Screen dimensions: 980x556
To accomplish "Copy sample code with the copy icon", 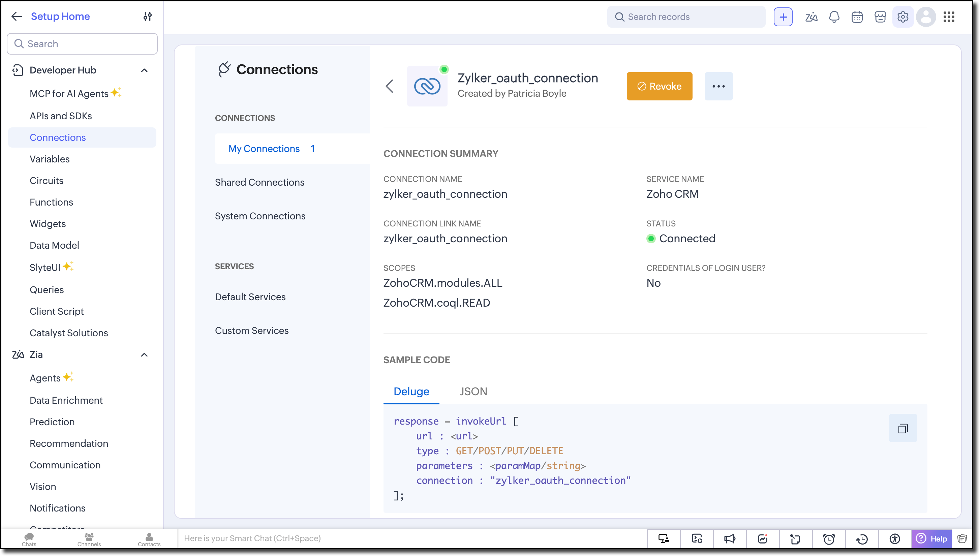I will [x=903, y=428].
